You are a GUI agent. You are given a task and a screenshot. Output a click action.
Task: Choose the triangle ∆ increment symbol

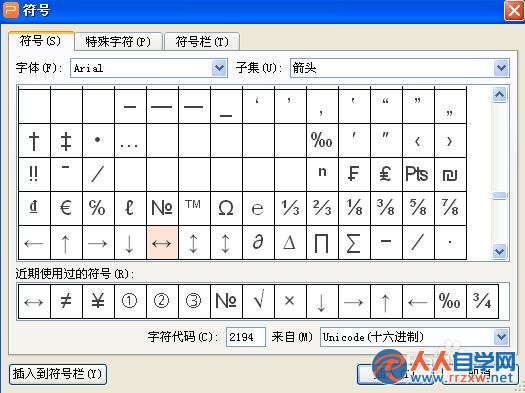pyautogui.click(x=290, y=242)
